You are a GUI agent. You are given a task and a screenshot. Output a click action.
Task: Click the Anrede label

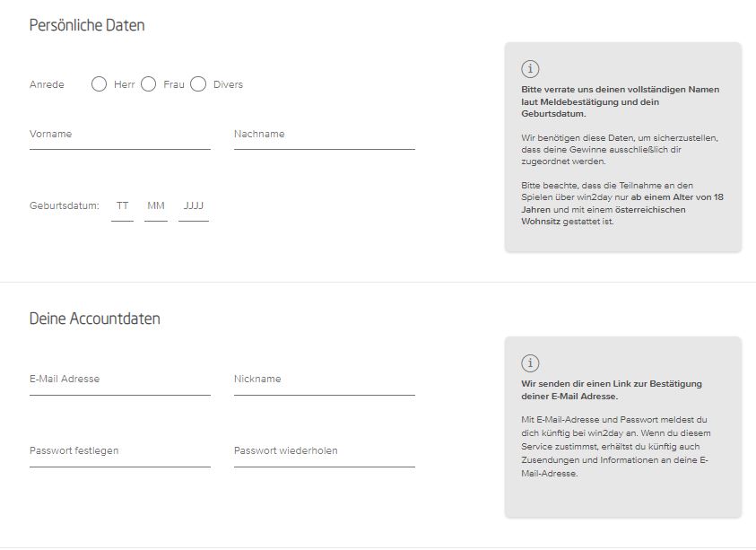point(47,84)
